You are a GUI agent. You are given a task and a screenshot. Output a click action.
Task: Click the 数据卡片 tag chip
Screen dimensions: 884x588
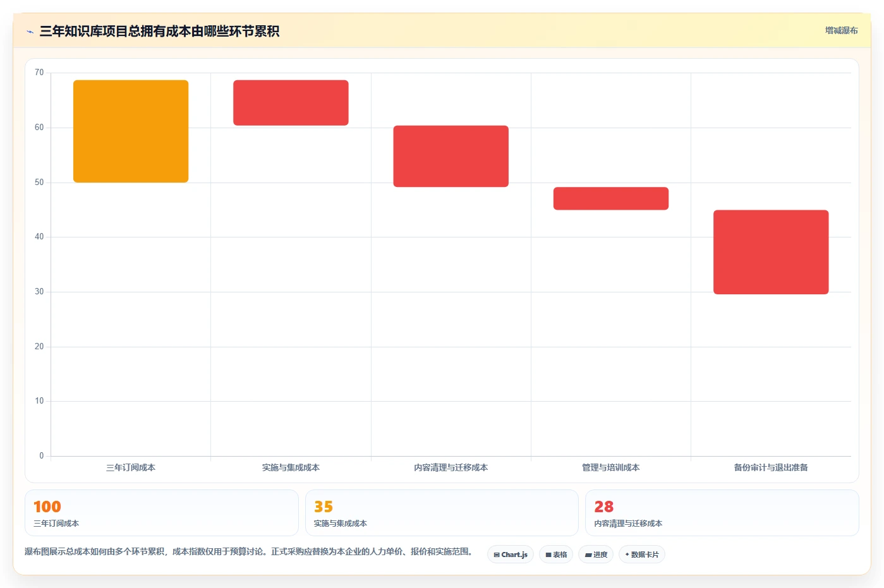642,555
